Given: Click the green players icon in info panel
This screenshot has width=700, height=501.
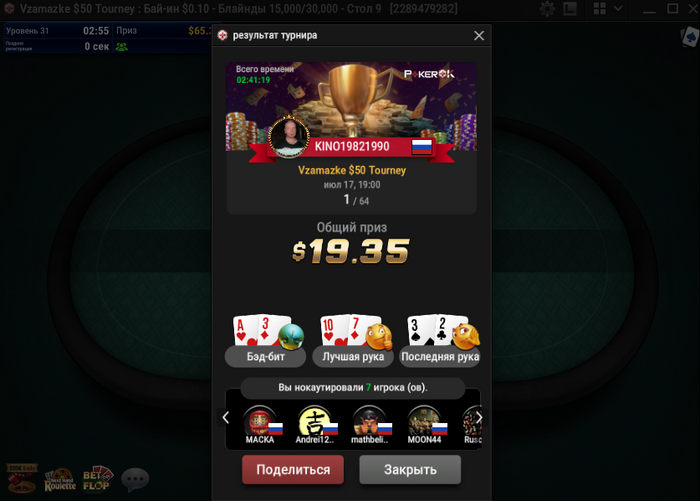Looking at the screenshot, I should click(x=121, y=46).
